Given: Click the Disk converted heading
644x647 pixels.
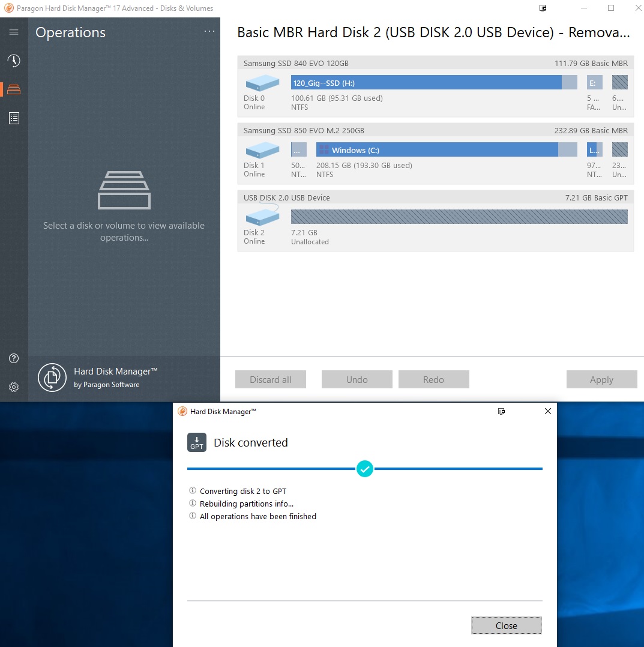Looking at the screenshot, I should [251, 442].
